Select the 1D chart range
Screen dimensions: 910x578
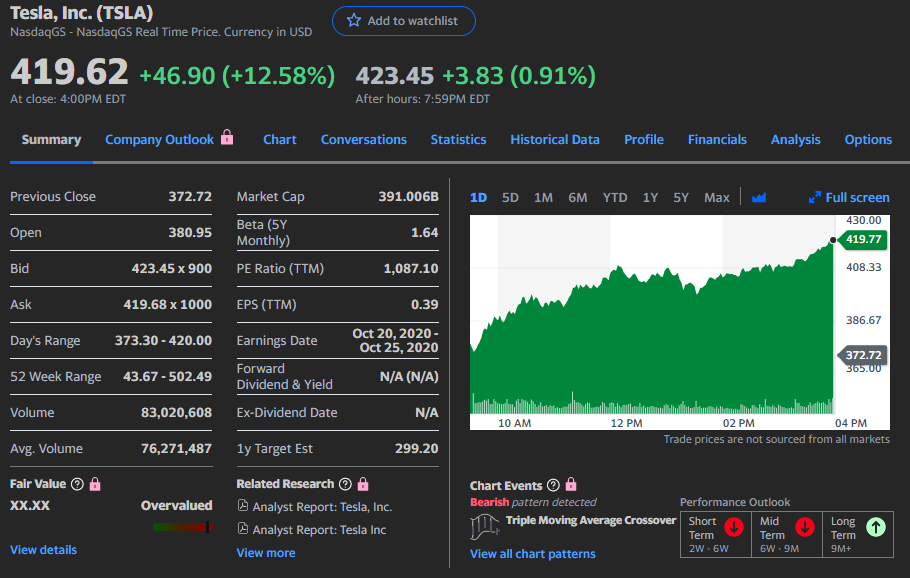478,198
